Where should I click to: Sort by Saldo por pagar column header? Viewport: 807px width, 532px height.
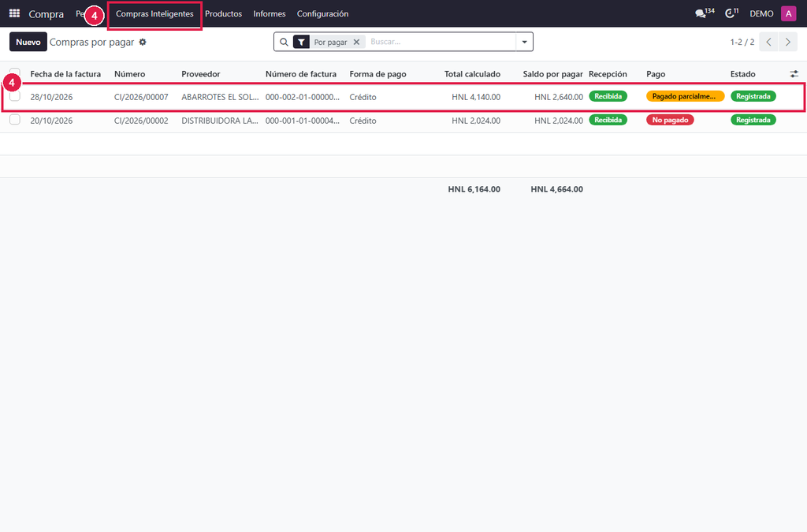(x=552, y=74)
